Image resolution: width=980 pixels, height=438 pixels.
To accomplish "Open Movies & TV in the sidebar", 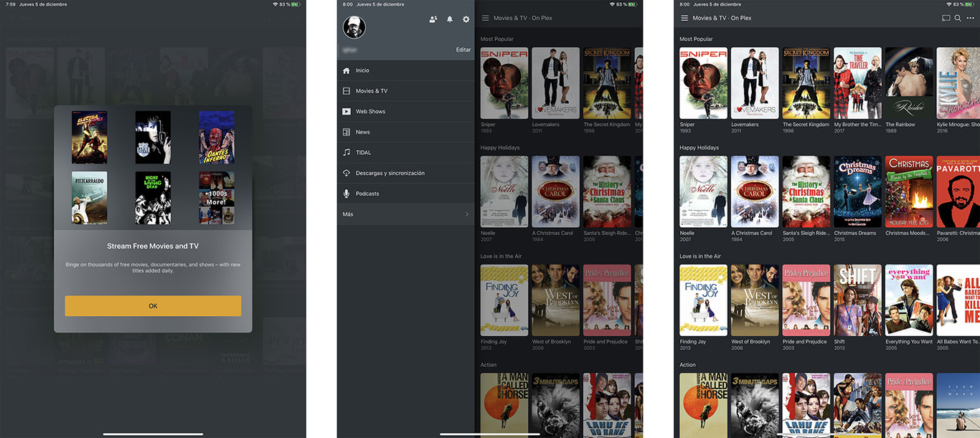I will click(406, 91).
